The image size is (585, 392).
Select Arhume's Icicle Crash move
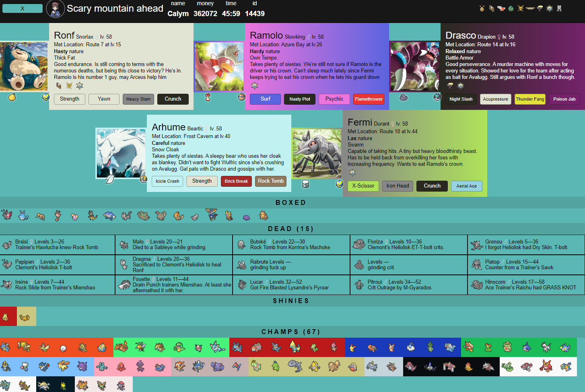[x=167, y=181]
